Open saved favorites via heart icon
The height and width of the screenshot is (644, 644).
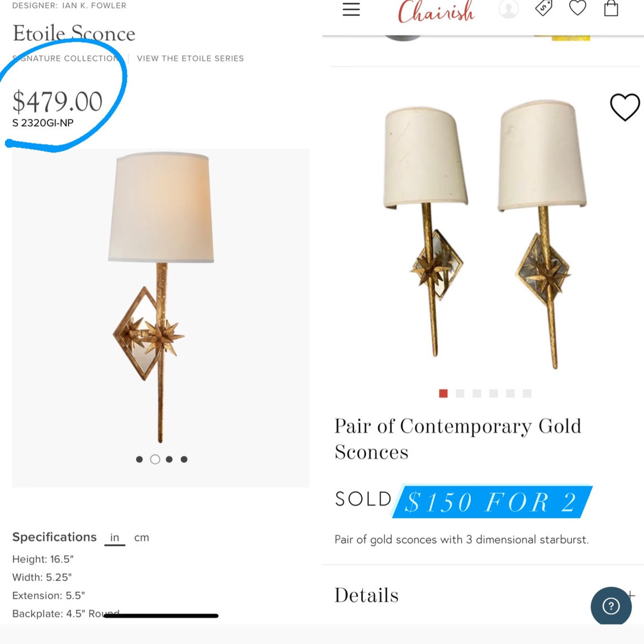point(577,9)
